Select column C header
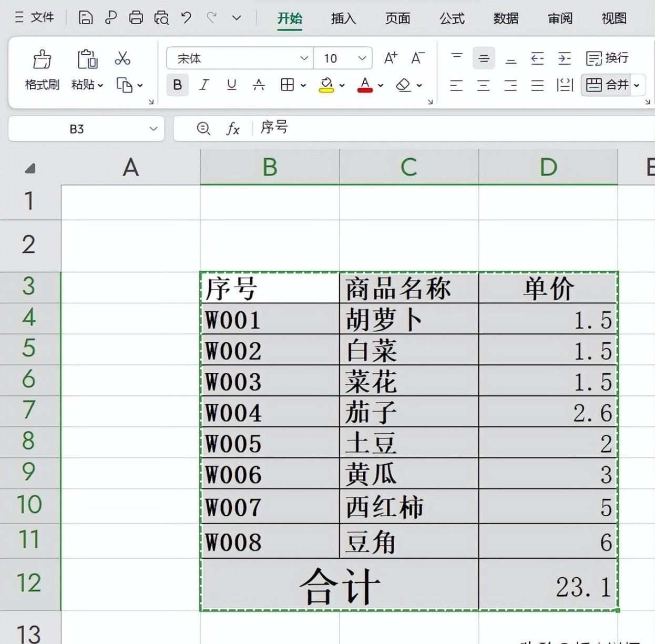This screenshot has width=655, height=644. [x=409, y=167]
